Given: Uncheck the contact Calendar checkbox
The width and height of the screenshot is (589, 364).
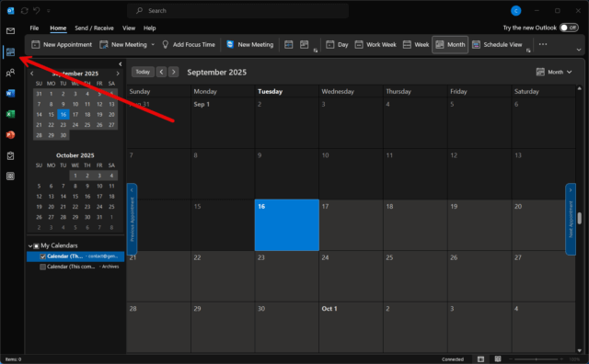Looking at the screenshot, I should [x=43, y=256].
